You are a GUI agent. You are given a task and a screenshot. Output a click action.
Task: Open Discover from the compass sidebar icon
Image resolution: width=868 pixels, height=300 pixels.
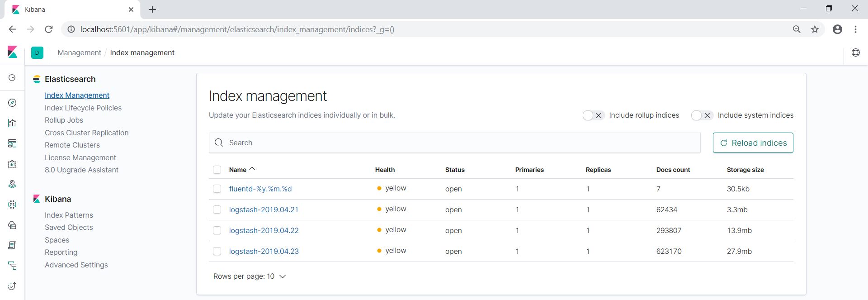tap(12, 103)
